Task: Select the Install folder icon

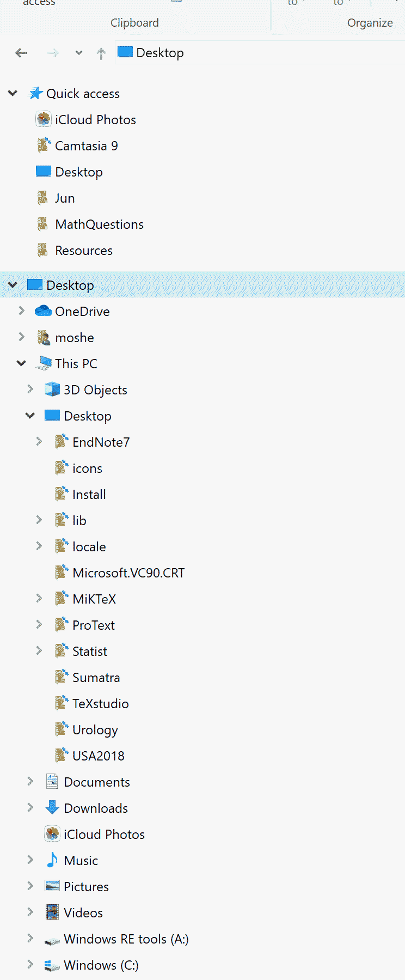Action: click(x=62, y=494)
